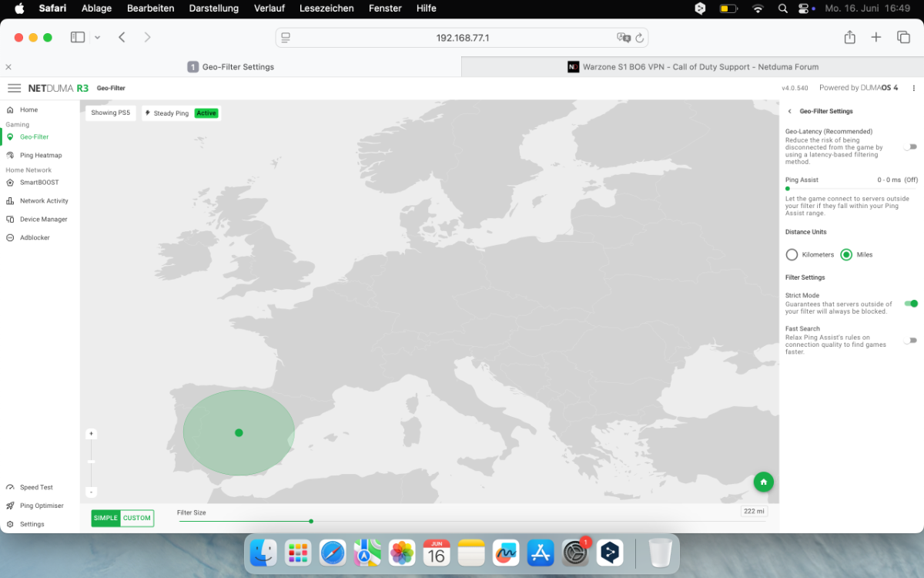This screenshot has height=578, width=924.
Task: Open System Settings from the Dock
Action: tap(576, 553)
